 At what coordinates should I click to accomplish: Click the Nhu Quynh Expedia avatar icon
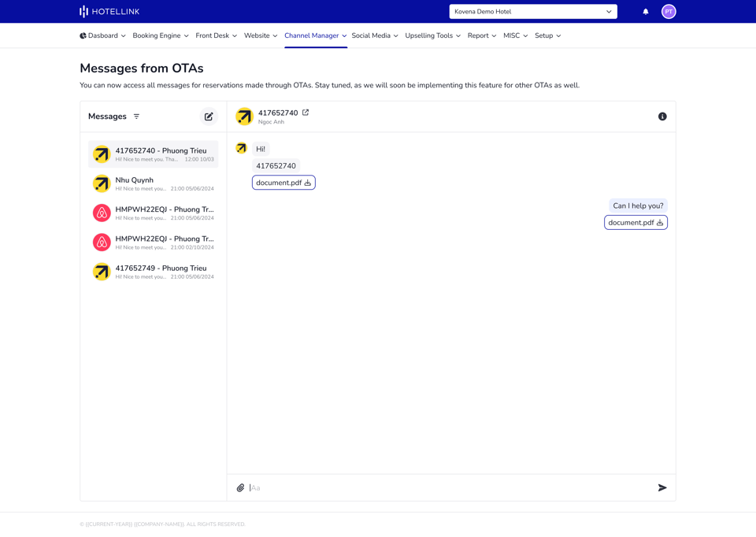(x=102, y=183)
